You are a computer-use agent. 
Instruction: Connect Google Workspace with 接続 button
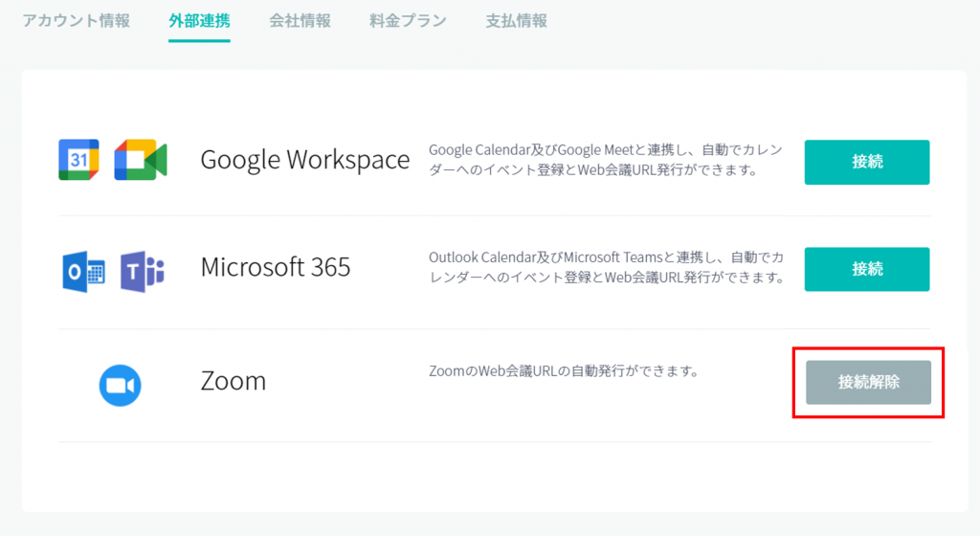tap(867, 162)
